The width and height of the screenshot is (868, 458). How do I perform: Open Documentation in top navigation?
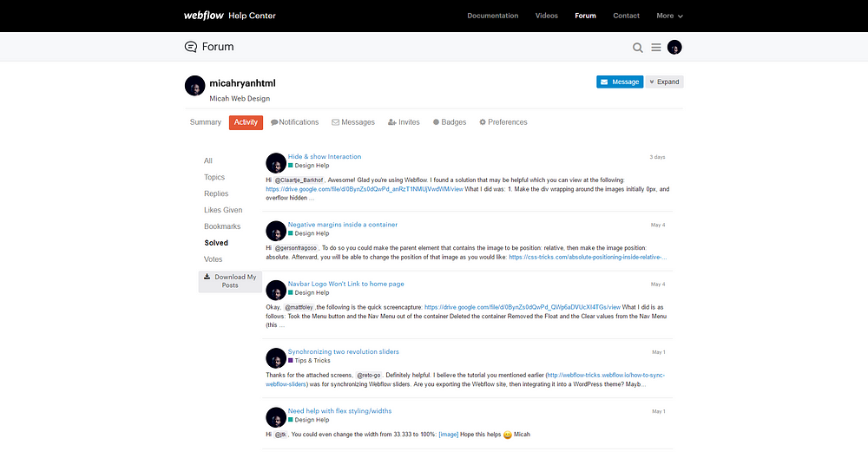click(x=493, y=16)
